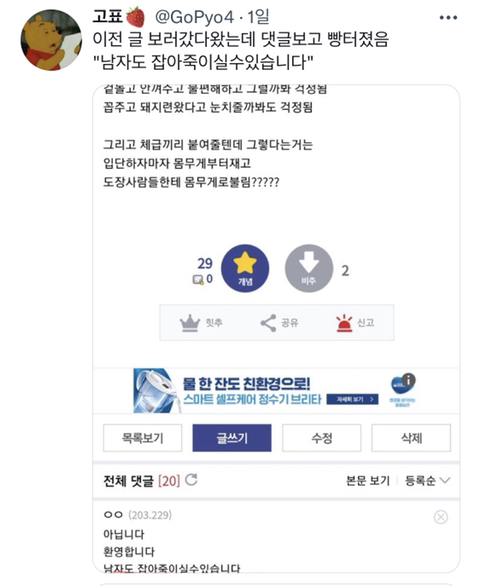This screenshot has height=586, width=480.
Task: Open the @GoPyo4 handle link
Action: [x=194, y=17]
